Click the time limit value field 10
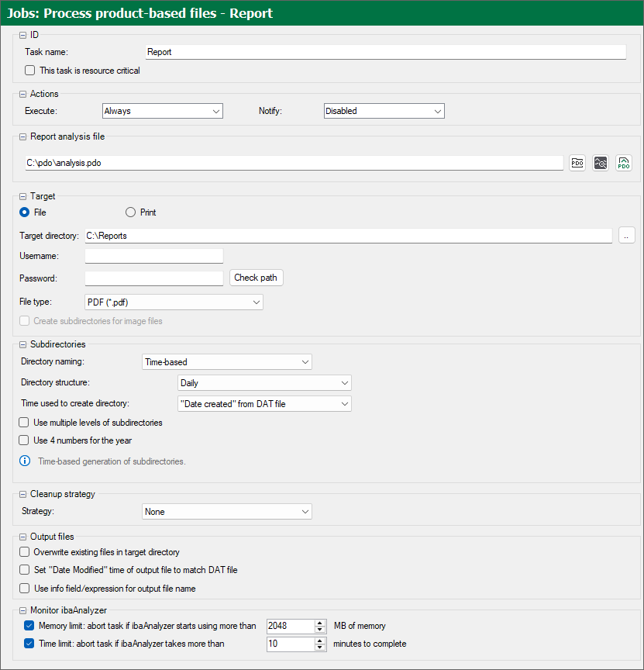The image size is (644, 670). 291,644
